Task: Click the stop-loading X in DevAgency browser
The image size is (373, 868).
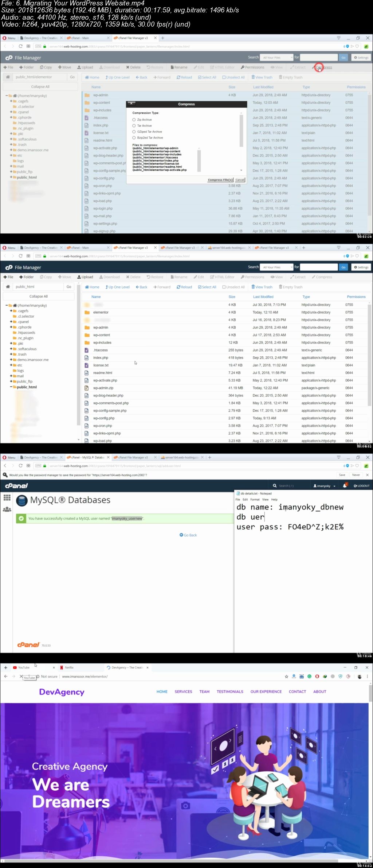Action: [x=21, y=676]
